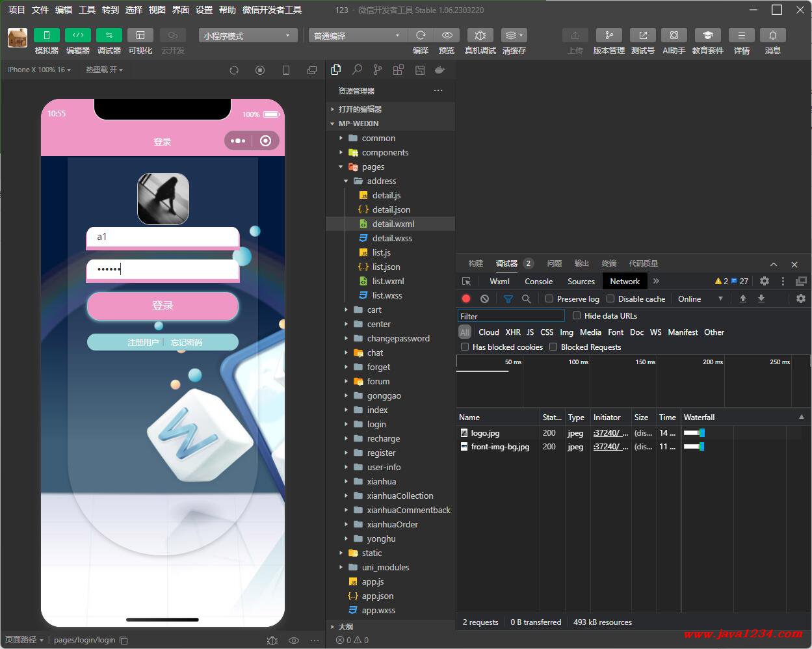This screenshot has height=649, width=812.
Task: Expand the static folder
Action: point(372,553)
